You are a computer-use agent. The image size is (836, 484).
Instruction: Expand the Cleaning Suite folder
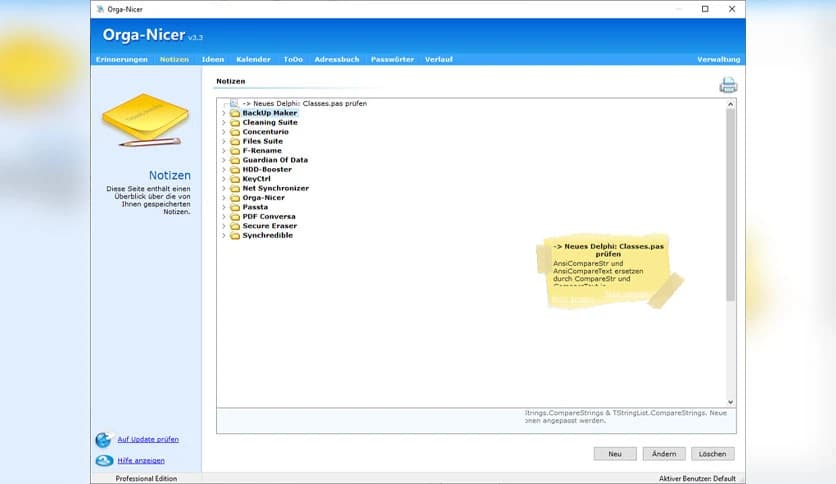point(224,123)
